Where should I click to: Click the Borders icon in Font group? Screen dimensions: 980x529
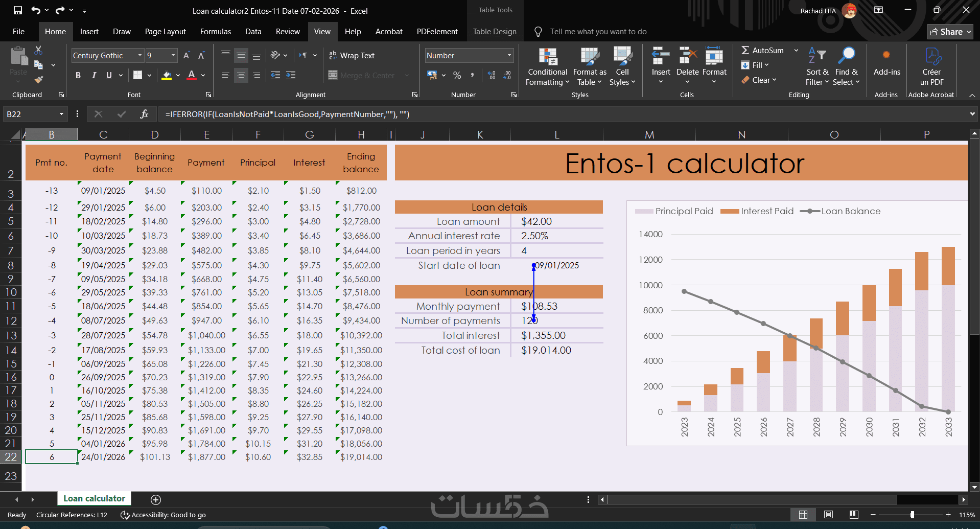click(137, 75)
